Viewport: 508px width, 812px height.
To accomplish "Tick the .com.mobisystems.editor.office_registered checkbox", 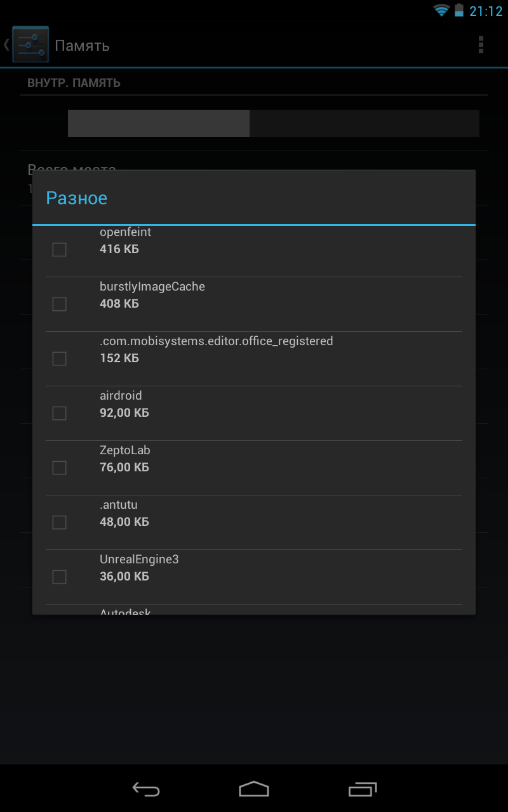I will pos(59,358).
